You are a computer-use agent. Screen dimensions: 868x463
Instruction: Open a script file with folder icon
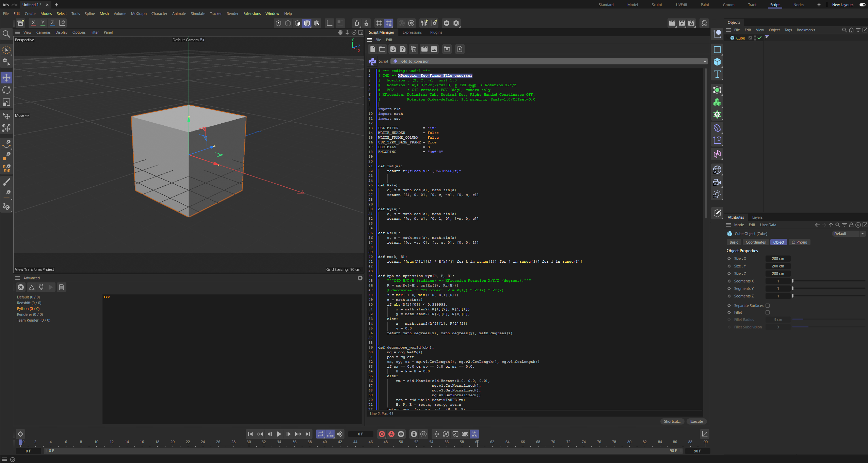point(382,49)
